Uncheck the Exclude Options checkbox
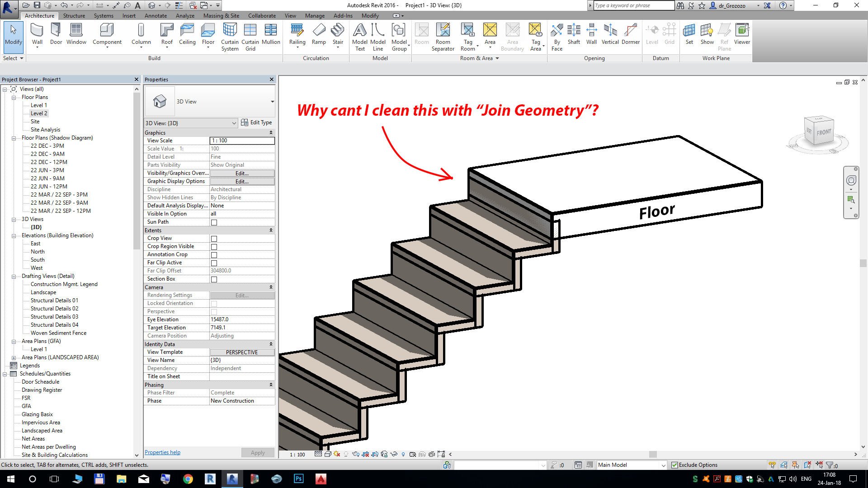This screenshot has height=488, width=868. (x=675, y=465)
